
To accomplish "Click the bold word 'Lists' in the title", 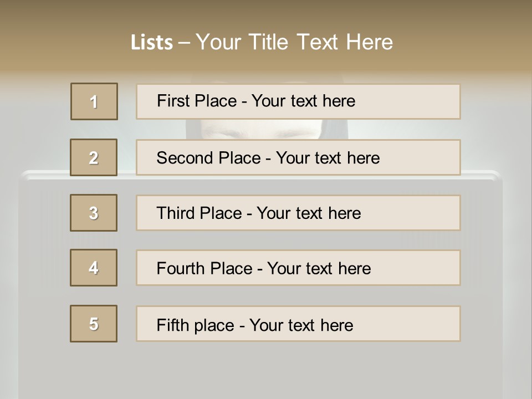I will point(152,43).
